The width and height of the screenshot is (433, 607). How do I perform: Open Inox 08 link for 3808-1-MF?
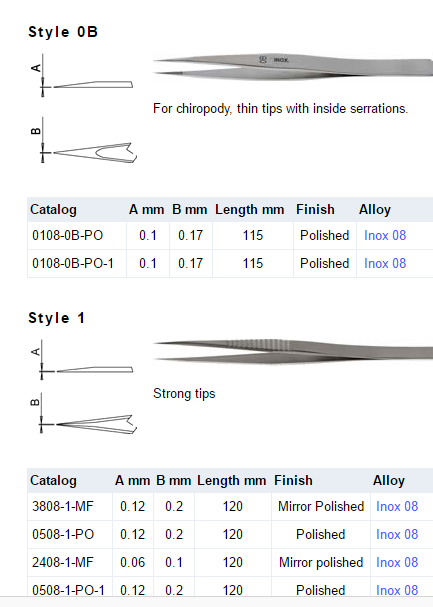pyautogui.click(x=397, y=506)
